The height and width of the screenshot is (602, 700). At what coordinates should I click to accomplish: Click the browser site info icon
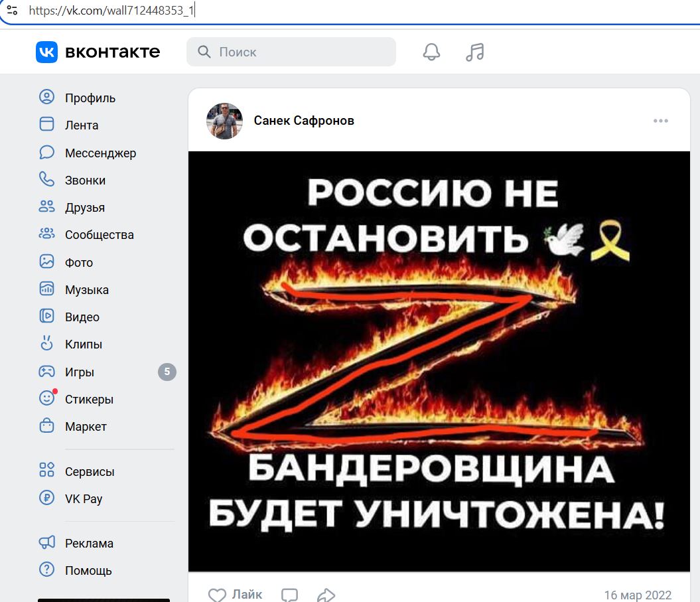tap(13, 10)
